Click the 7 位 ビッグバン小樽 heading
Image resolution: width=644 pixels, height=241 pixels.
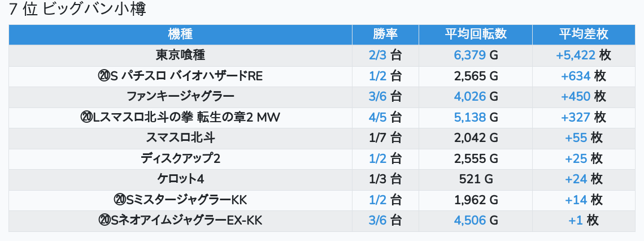pos(78,10)
